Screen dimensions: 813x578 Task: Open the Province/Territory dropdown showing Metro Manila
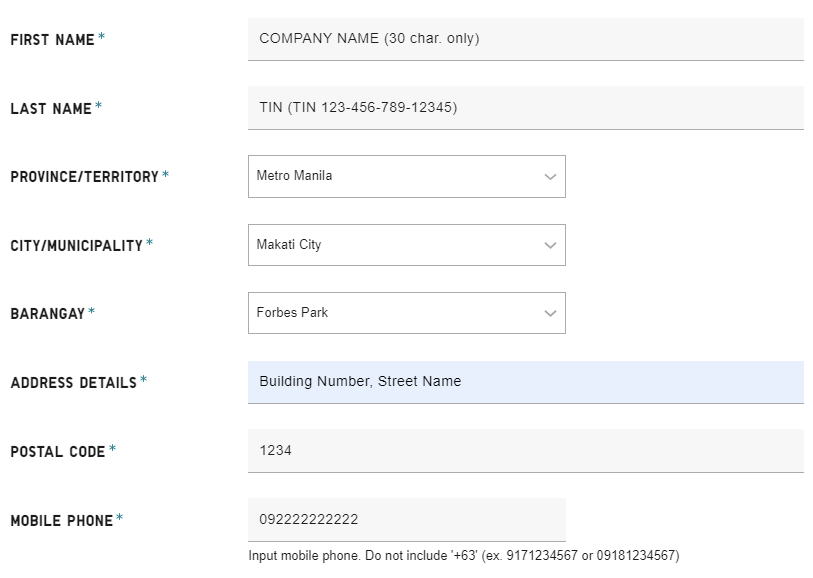(x=395, y=176)
